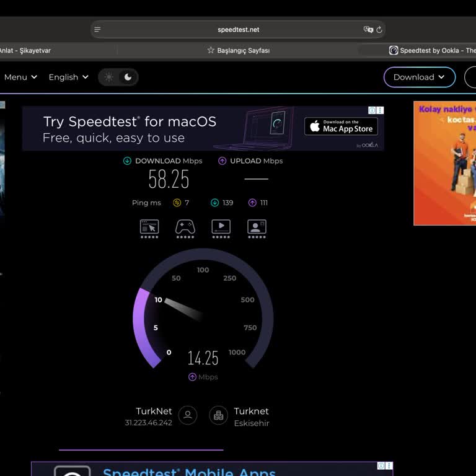Select the sun light-mode icon
476x476 pixels.
109,77
